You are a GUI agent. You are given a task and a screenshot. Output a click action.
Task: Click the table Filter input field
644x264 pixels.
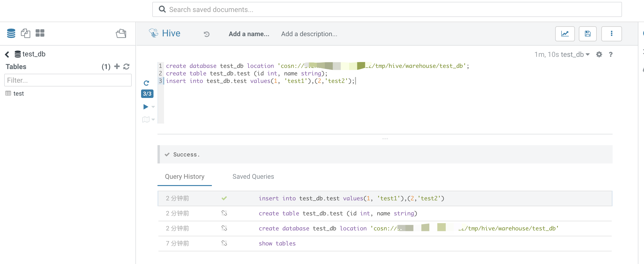coord(68,80)
